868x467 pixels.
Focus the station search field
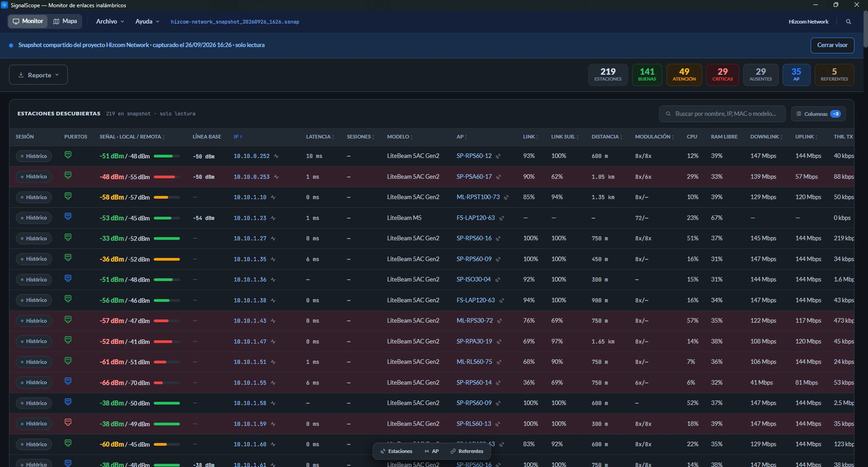click(x=722, y=114)
